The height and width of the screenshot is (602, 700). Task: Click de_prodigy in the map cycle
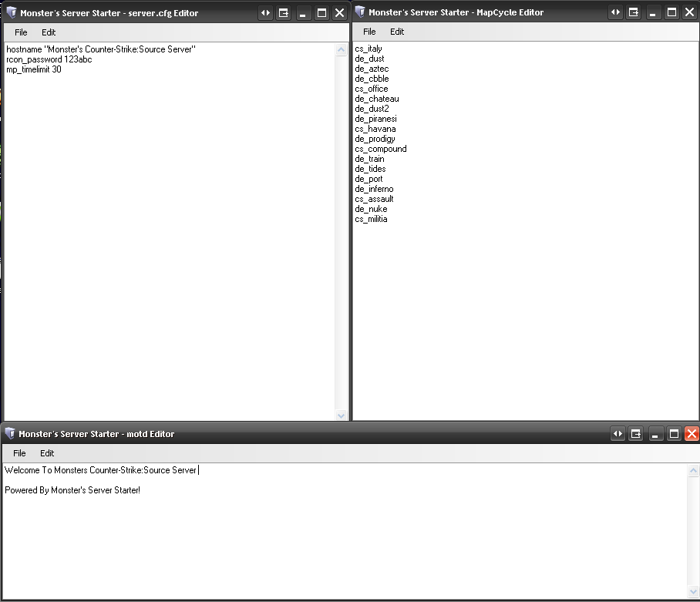pos(375,140)
